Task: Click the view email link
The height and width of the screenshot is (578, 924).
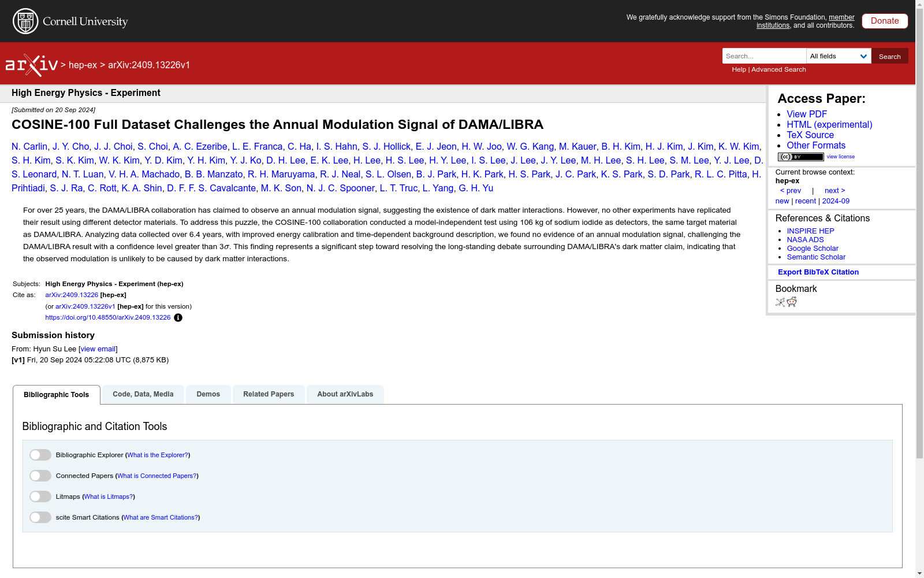Action: coord(98,349)
